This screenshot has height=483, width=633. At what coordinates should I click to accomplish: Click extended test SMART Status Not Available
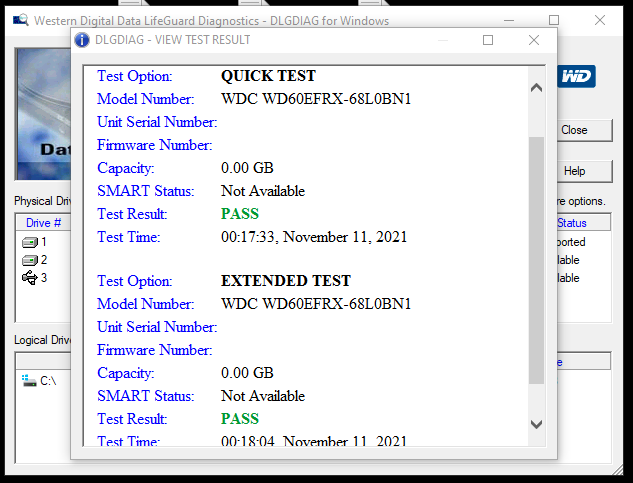coord(263,396)
